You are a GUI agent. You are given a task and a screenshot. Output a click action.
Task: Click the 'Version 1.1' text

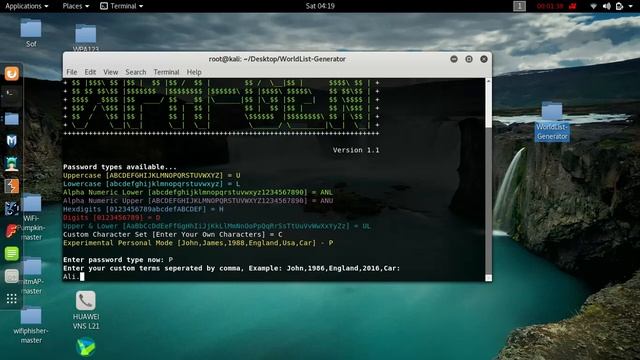coord(356,150)
